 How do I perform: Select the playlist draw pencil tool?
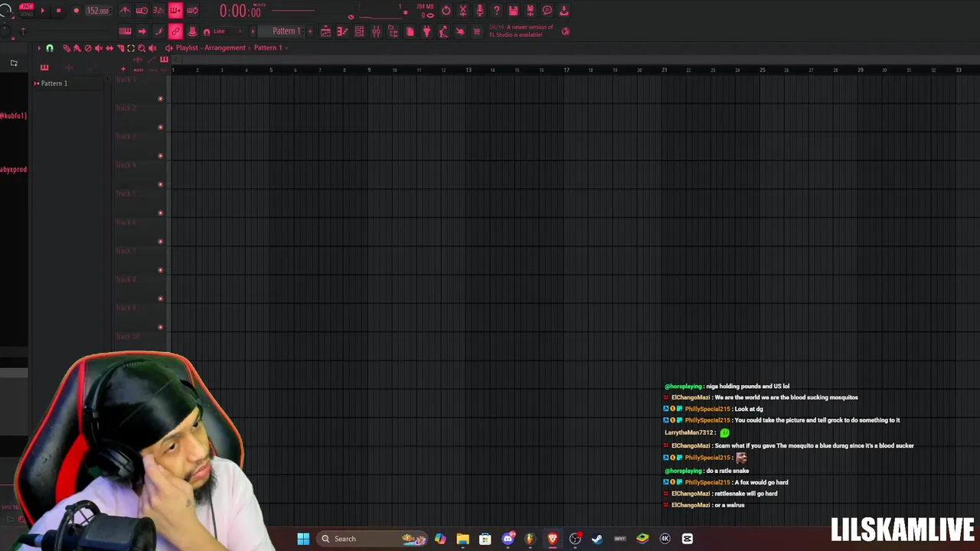(x=67, y=48)
